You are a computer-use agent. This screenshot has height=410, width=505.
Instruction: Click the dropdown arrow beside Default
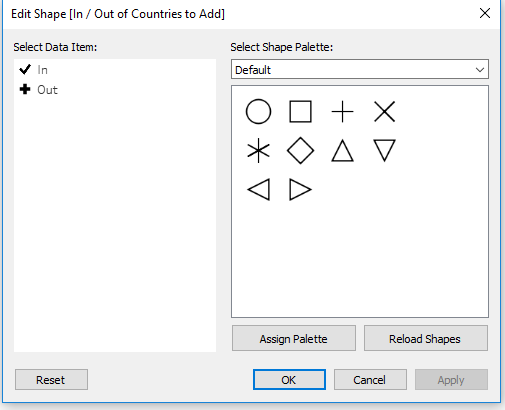(480, 70)
